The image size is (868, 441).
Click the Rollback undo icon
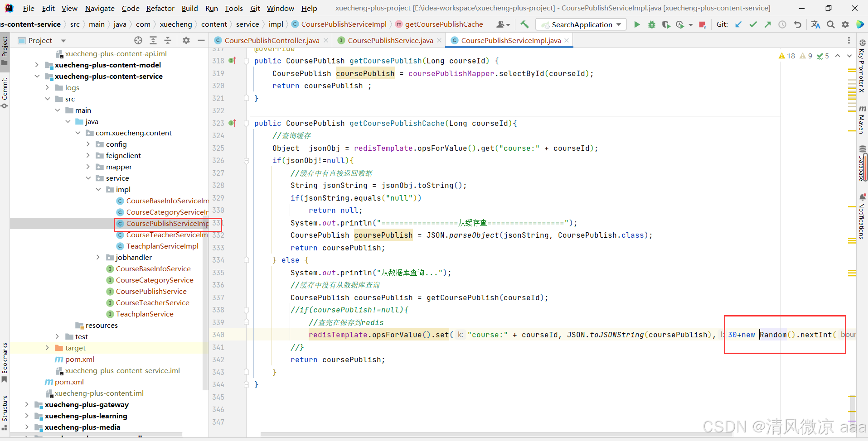[x=798, y=24]
